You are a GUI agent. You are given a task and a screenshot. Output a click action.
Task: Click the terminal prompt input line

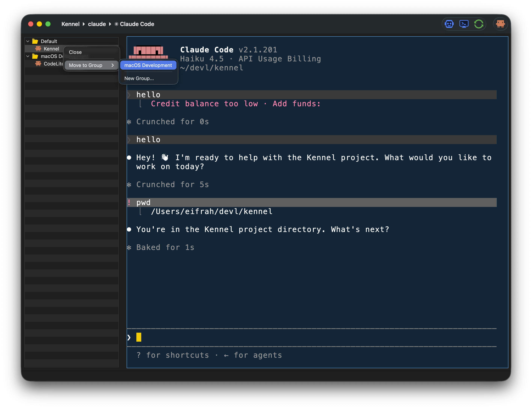point(312,337)
